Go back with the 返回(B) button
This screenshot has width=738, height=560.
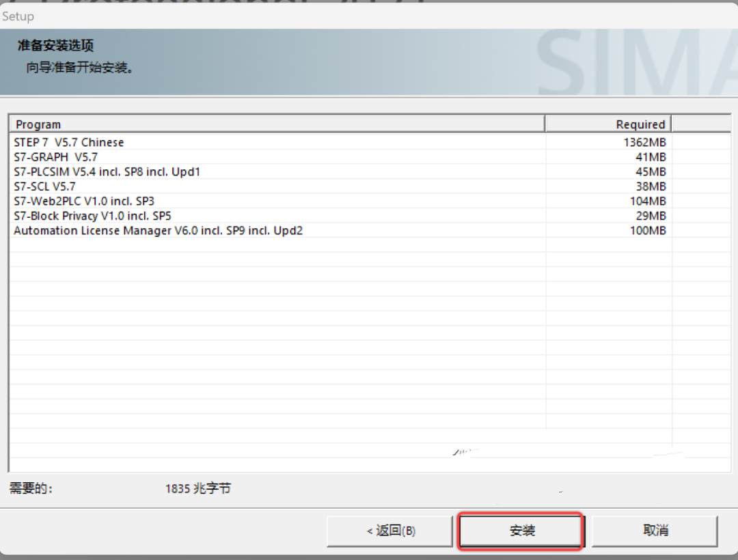pos(389,531)
